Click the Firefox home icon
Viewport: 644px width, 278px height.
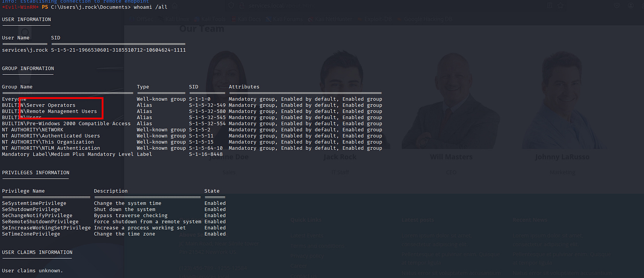pos(175,6)
